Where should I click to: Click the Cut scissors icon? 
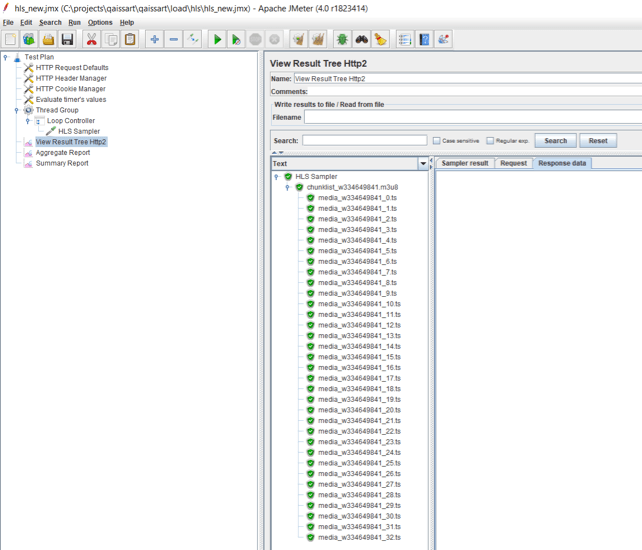pos(92,40)
